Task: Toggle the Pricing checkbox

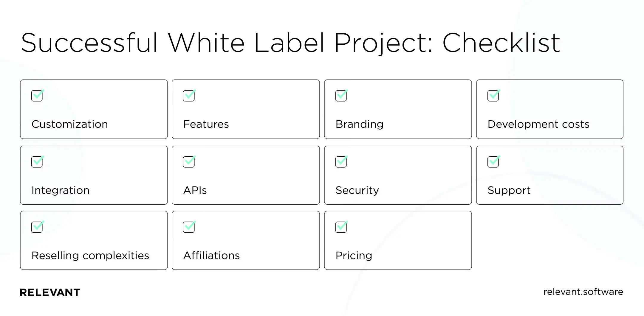Action: tap(341, 227)
